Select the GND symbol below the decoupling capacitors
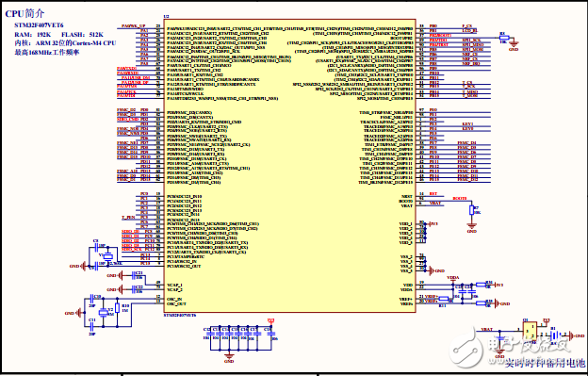Image resolution: width=588 pixels, height=376 pixels. point(229,357)
